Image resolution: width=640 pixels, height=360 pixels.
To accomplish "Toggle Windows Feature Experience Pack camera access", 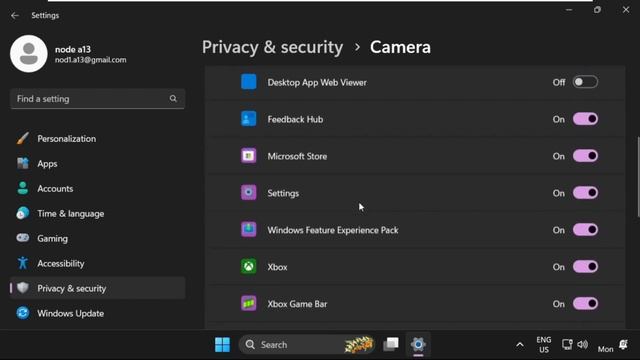I will (x=585, y=230).
